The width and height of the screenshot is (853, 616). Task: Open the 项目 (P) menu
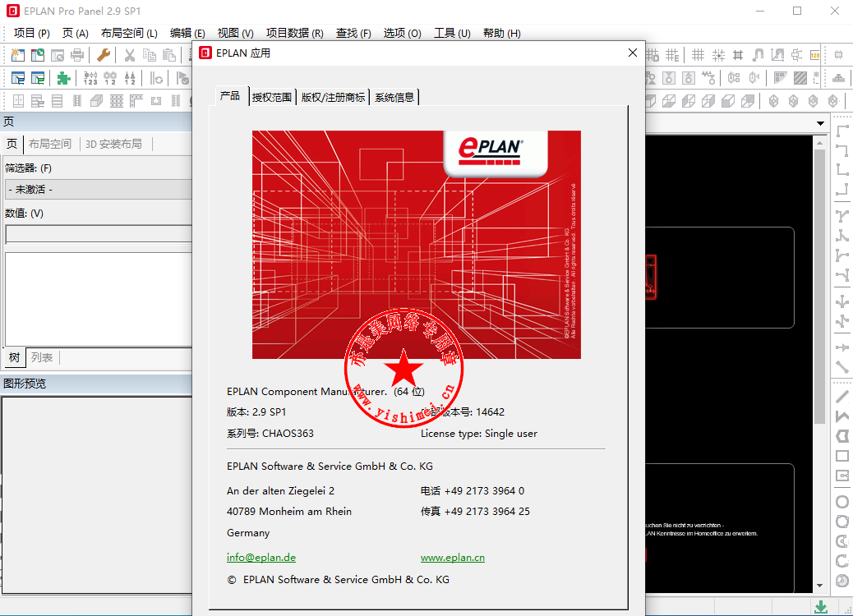coord(31,33)
